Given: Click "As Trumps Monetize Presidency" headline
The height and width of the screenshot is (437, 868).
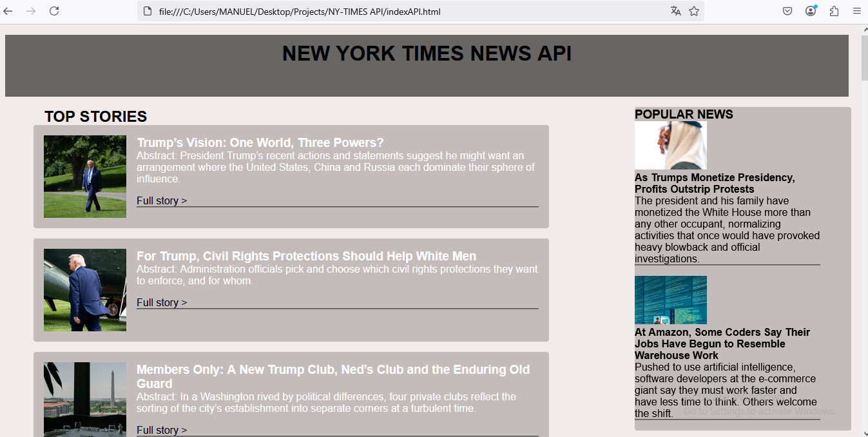Looking at the screenshot, I should 715,183.
